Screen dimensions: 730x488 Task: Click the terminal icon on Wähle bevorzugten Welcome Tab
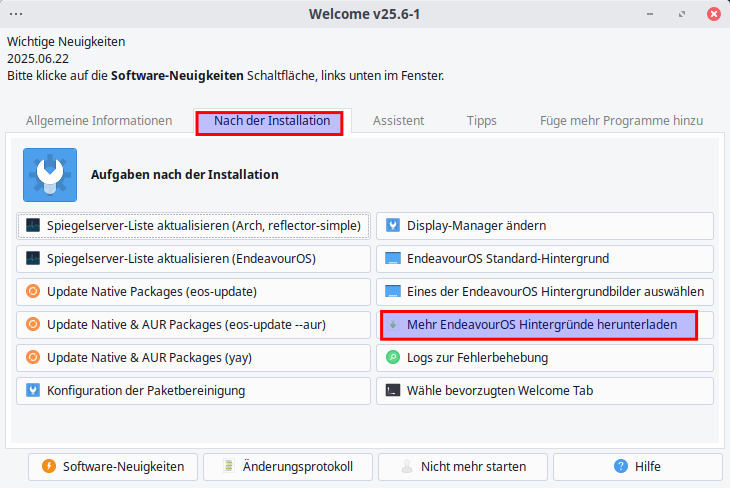(x=393, y=390)
